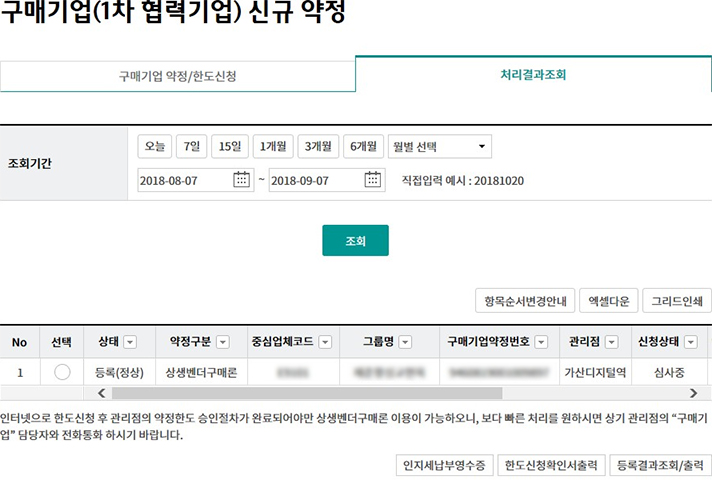The width and height of the screenshot is (712, 481).
Task: Open the 중심업체코드 column filter arrow
Action: tap(323, 342)
